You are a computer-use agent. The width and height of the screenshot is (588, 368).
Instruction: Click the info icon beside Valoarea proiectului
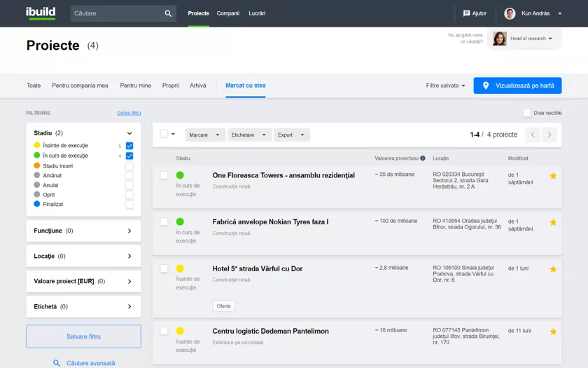[423, 158]
